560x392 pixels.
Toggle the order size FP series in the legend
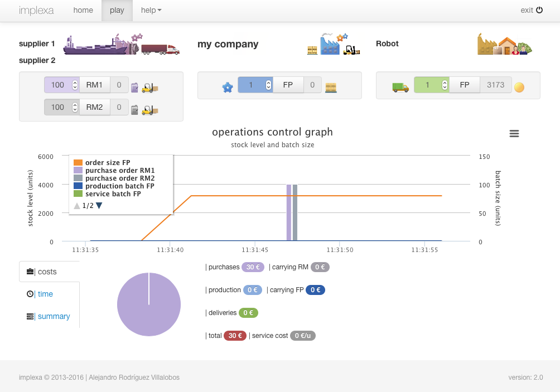click(x=107, y=163)
